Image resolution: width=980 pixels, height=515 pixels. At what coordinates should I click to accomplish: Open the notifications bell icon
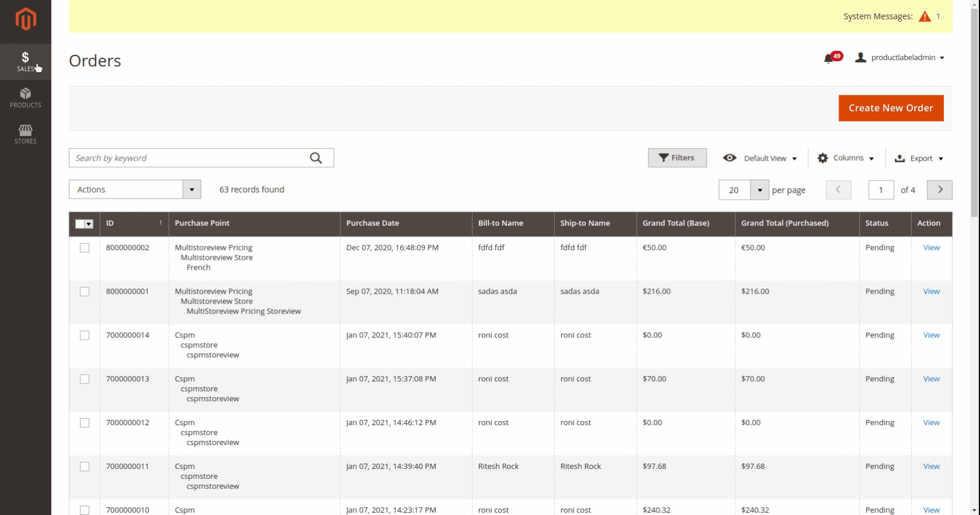coord(829,58)
